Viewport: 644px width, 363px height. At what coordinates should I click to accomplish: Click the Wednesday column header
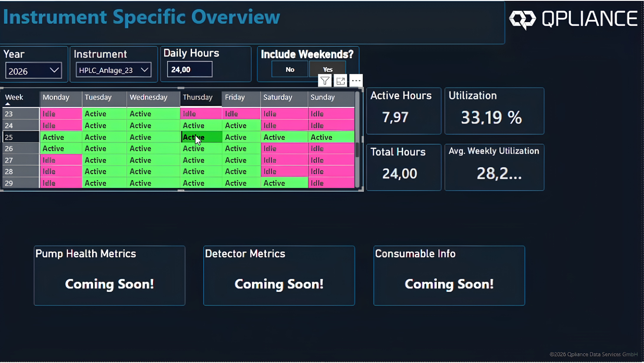[153, 98]
